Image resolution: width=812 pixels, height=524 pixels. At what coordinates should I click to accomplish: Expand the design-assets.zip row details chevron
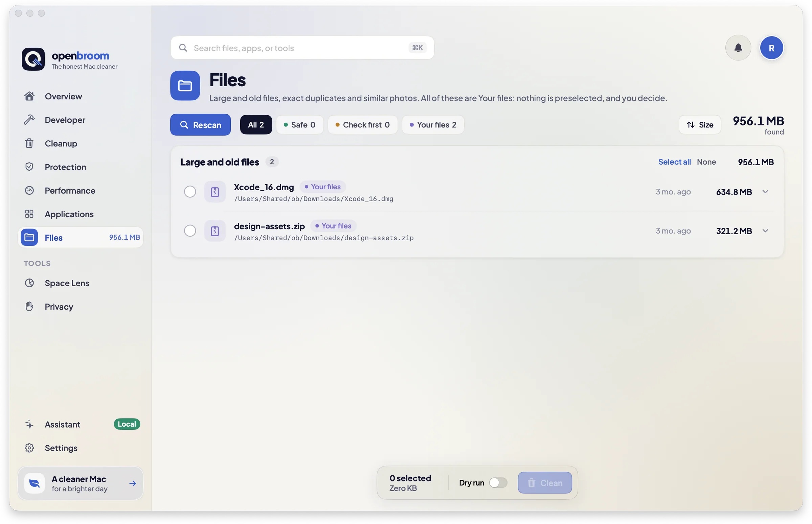pos(765,231)
